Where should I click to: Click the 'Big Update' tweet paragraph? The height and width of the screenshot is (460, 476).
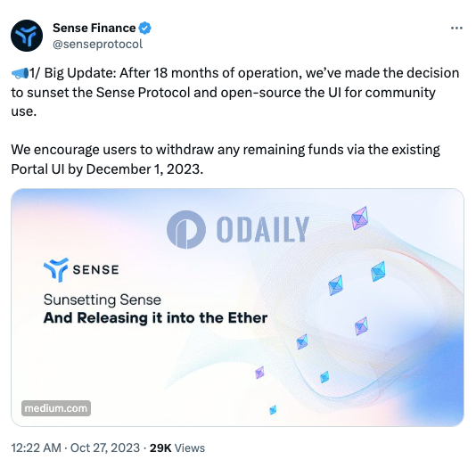point(235,92)
